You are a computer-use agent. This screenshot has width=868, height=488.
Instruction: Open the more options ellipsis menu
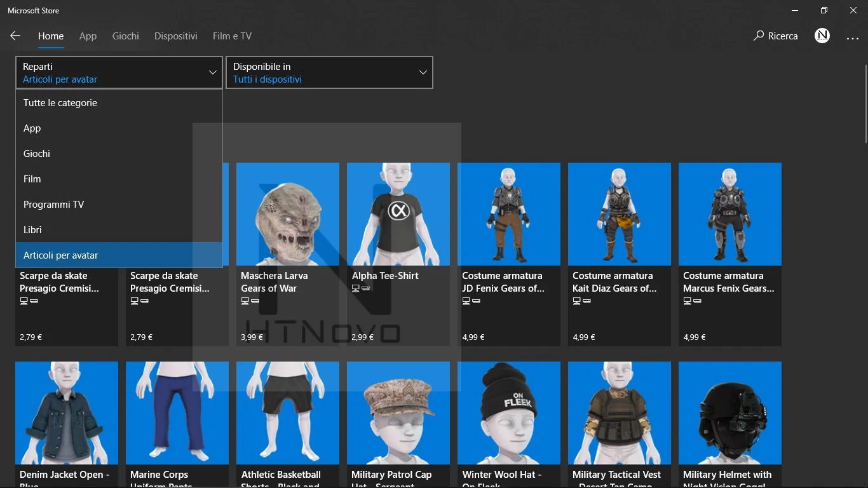[x=853, y=38]
